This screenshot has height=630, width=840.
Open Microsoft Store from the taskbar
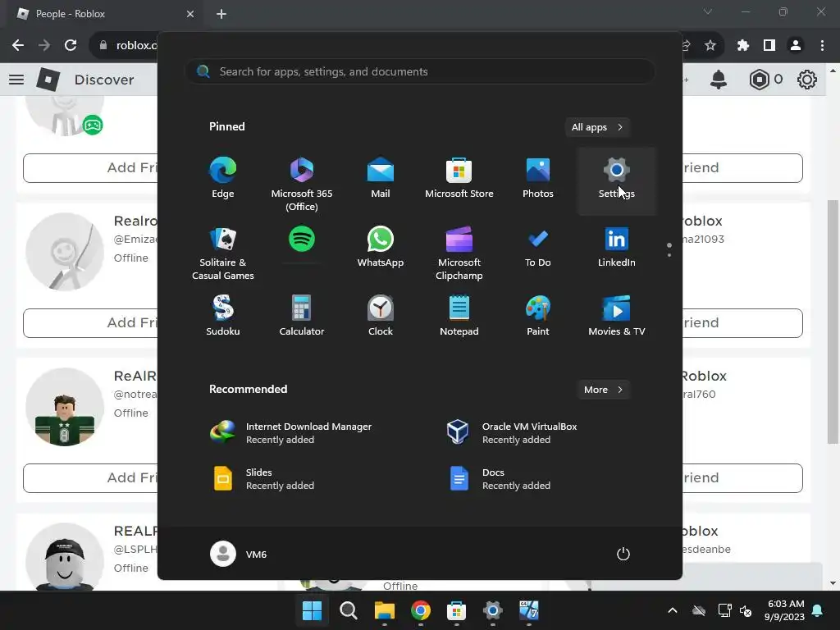pyautogui.click(x=456, y=610)
